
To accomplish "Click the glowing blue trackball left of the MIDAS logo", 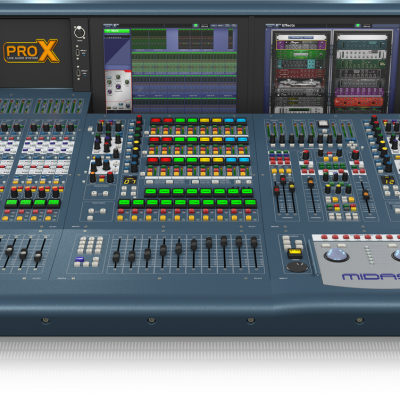I will pos(336,255).
